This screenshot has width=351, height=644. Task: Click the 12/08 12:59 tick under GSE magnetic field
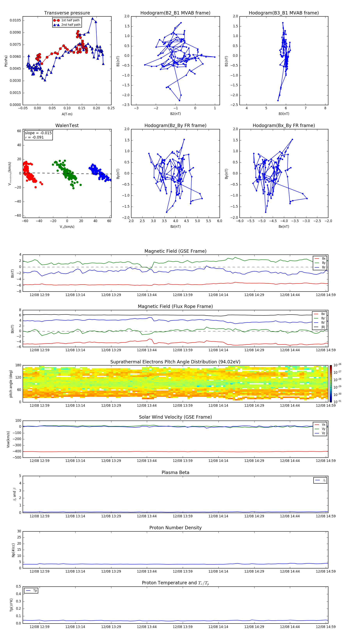39,295
